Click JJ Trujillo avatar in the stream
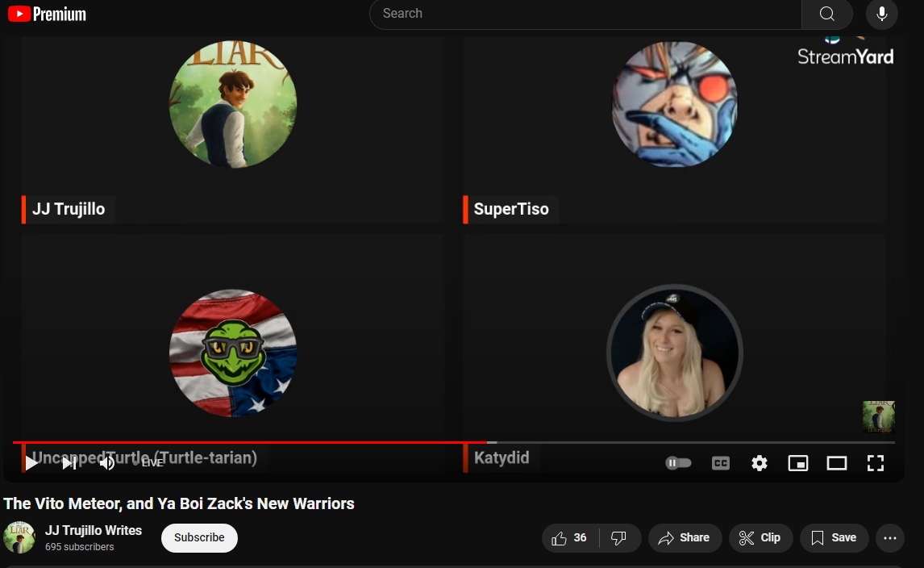This screenshot has height=568, width=924. pyautogui.click(x=233, y=103)
